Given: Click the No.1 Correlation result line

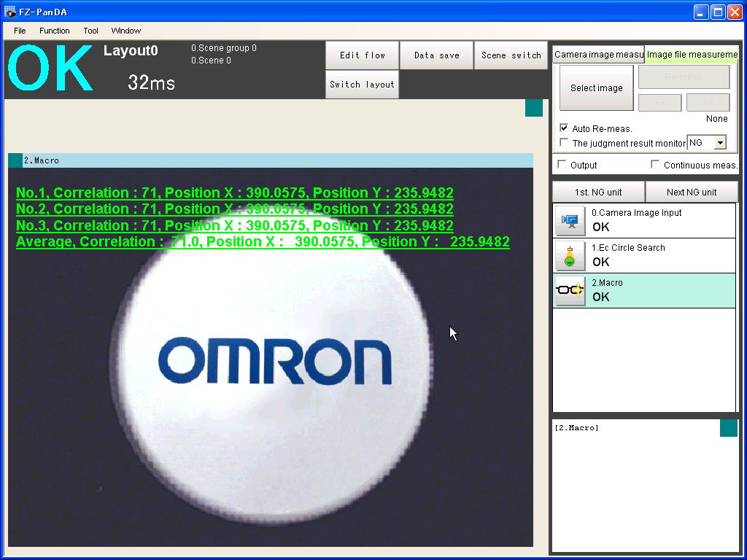Looking at the screenshot, I should 235,192.
